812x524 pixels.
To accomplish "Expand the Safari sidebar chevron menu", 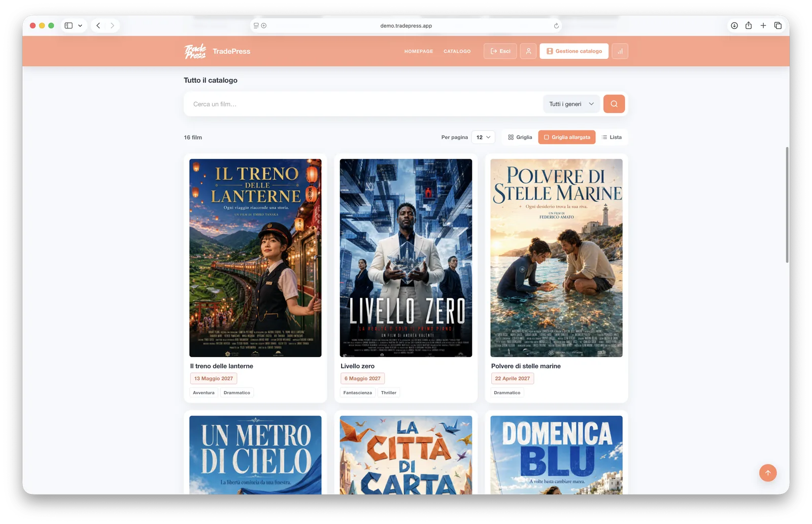I will click(x=80, y=25).
